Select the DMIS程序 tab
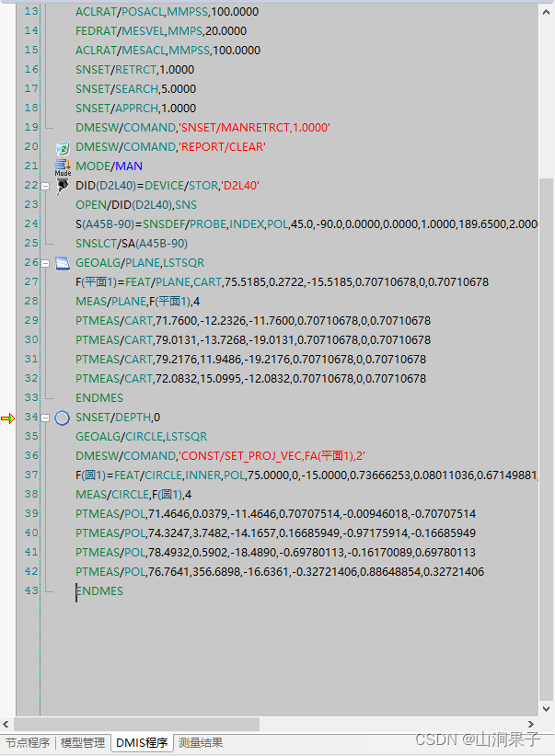 (142, 742)
